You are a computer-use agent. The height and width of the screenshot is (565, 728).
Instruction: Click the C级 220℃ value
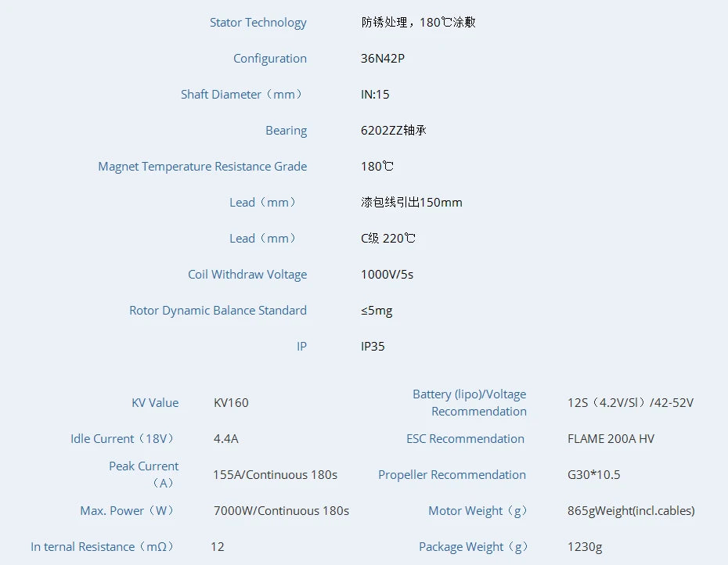(388, 239)
